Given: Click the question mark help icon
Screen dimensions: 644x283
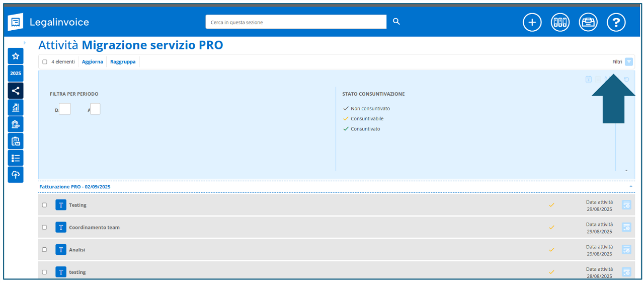Looking at the screenshot, I should [616, 22].
